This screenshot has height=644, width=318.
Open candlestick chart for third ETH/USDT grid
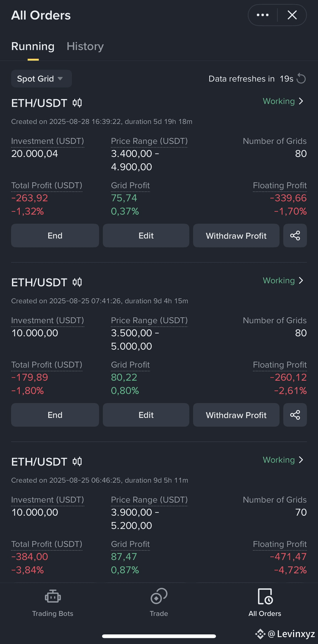click(77, 461)
